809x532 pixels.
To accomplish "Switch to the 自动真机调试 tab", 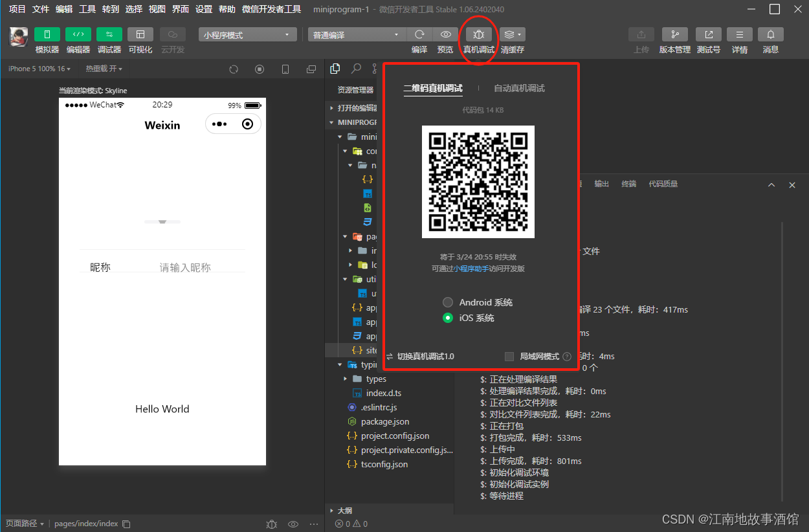I will [519, 88].
